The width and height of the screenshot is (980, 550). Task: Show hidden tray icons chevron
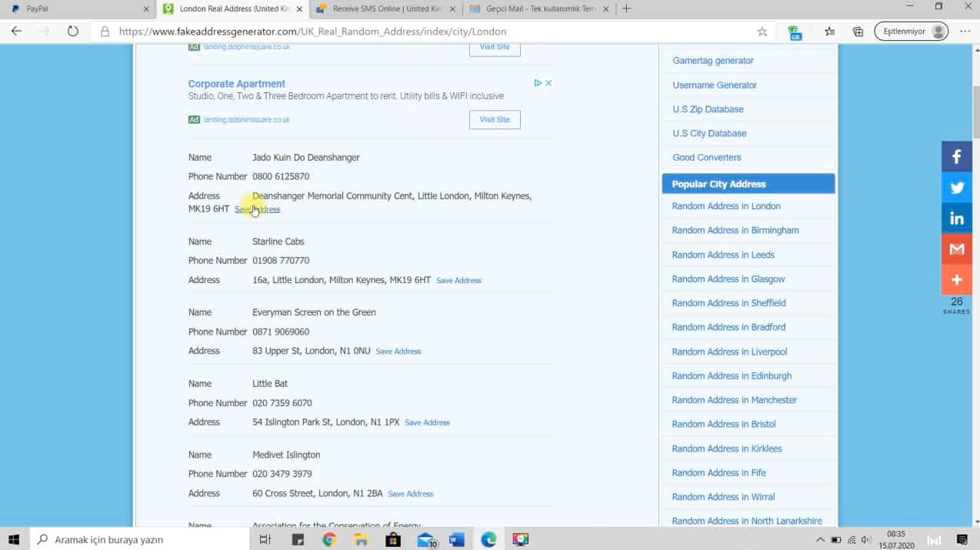click(x=820, y=539)
